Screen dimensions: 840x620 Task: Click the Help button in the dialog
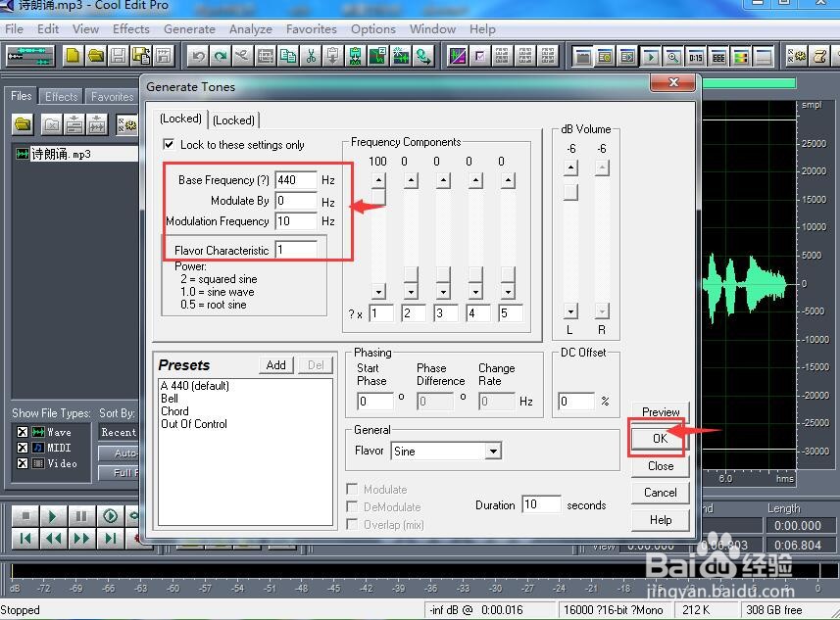click(660, 520)
